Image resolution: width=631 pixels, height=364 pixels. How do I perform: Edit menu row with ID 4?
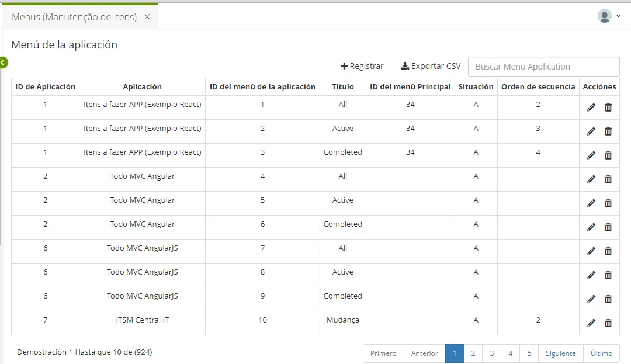pyautogui.click(x=591, y=179)
